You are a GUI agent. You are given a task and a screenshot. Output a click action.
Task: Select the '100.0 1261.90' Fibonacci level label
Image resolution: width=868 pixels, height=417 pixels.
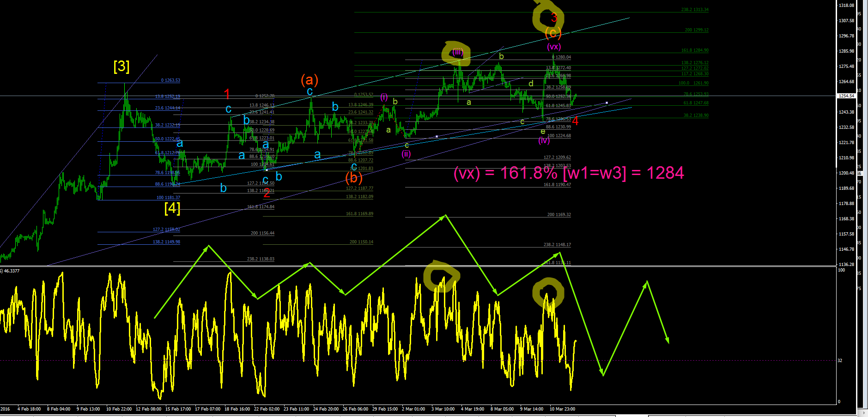point(693,83)
